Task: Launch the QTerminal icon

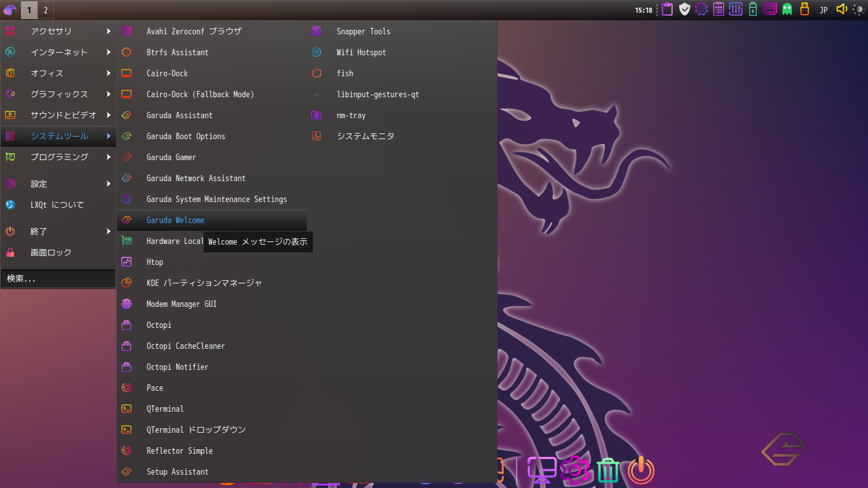Action: coord(126,409)
